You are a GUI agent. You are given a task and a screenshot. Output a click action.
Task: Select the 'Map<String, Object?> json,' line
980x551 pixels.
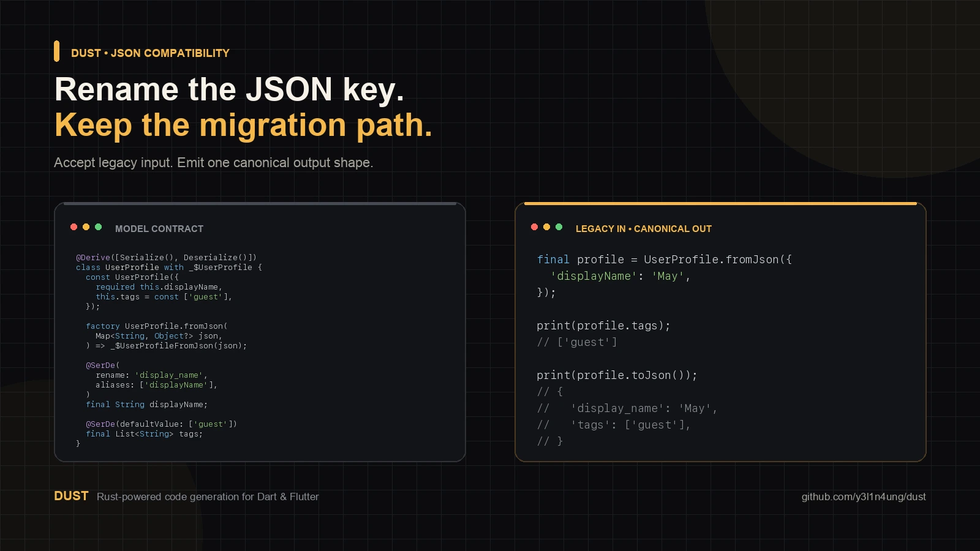159,336
